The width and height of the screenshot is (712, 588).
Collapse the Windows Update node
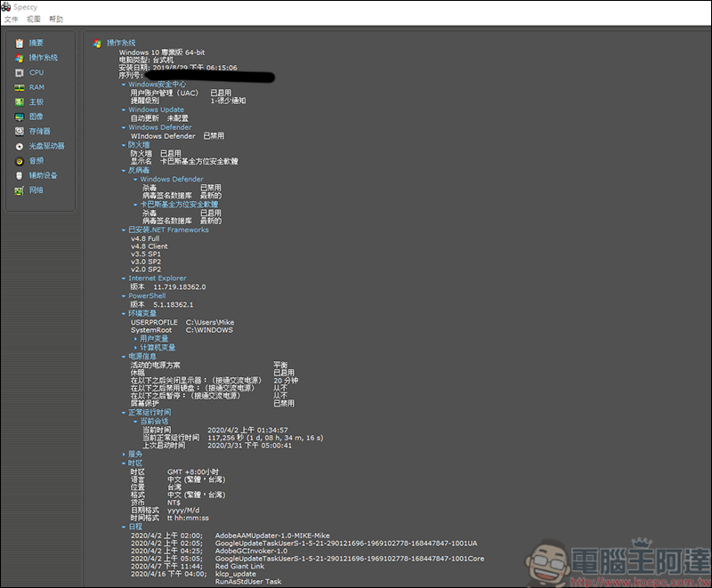(124, 109)
